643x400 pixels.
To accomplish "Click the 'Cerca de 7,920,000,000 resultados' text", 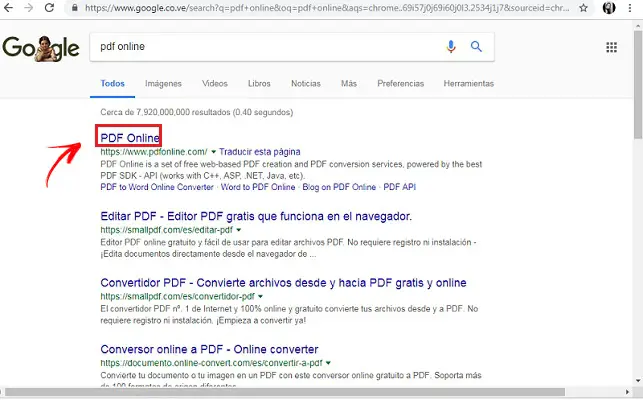I will 196,112.
